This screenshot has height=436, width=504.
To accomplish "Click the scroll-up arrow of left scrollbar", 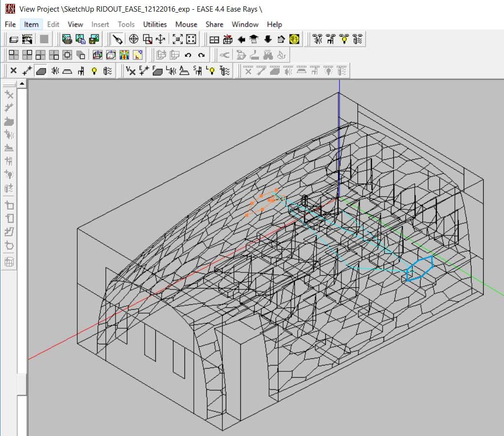I will click(x=22, y=84).
